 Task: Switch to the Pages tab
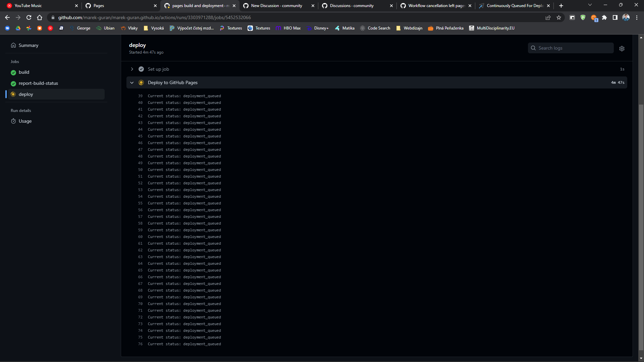(x=121, y=6)
